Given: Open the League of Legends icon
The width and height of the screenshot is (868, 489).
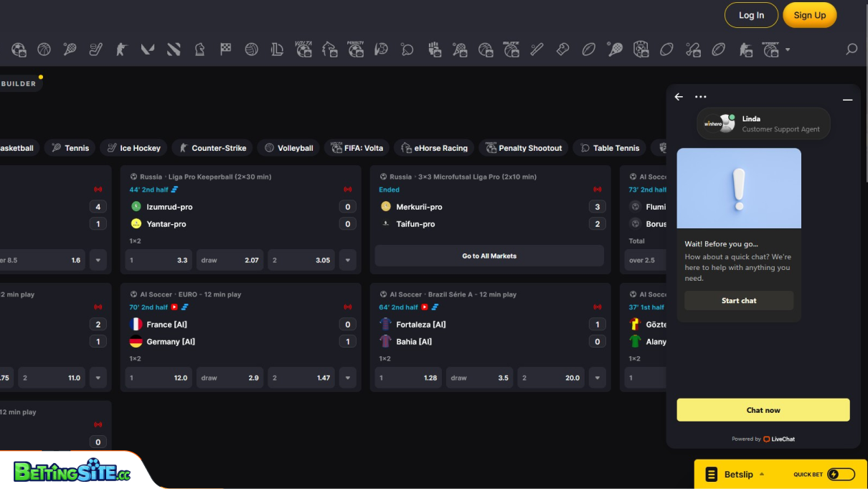Looking at the screenshot, I should [x=277, y=50].
